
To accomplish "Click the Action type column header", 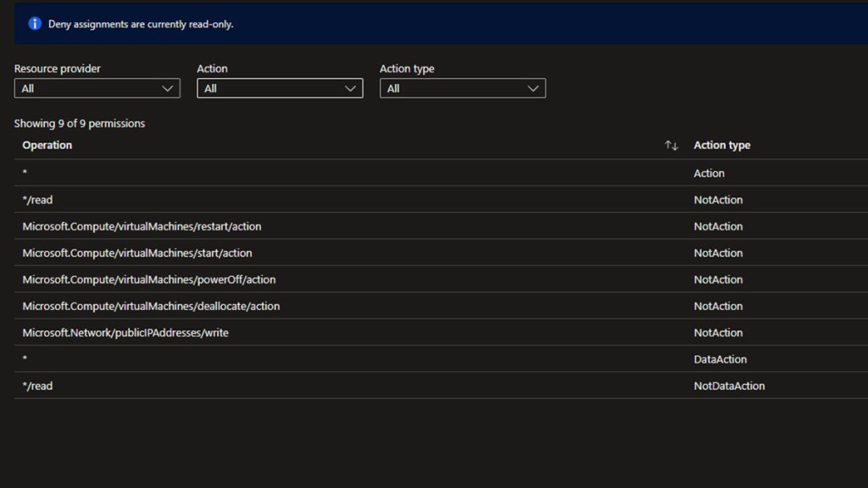I will point(722,145).
